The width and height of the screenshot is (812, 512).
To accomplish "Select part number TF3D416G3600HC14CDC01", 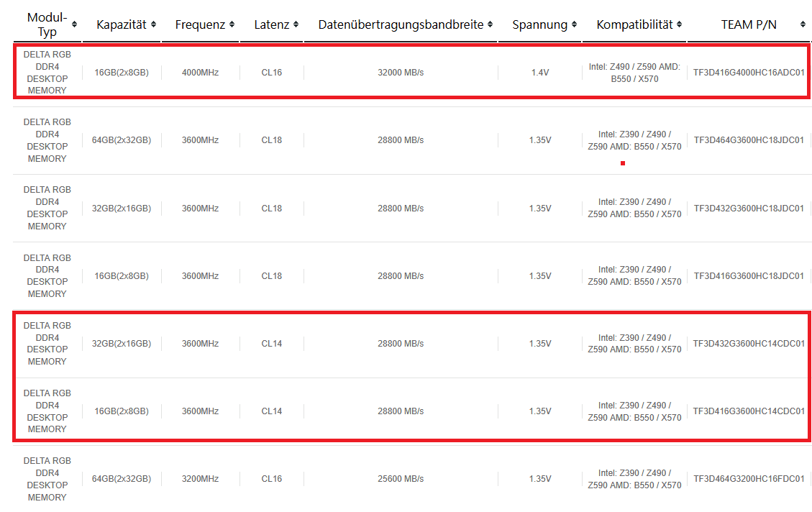I will point(749,411).
